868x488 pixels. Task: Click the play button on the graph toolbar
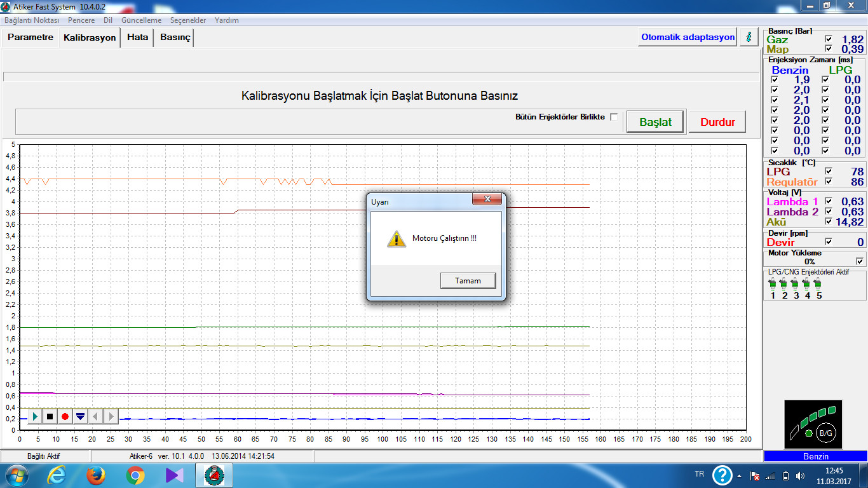34,416
